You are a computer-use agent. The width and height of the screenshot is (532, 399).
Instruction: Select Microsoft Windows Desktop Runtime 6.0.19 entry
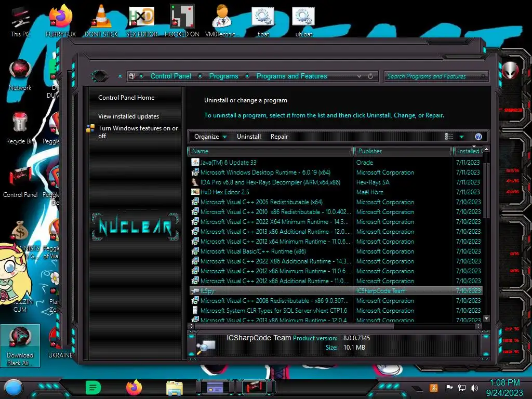336,172
